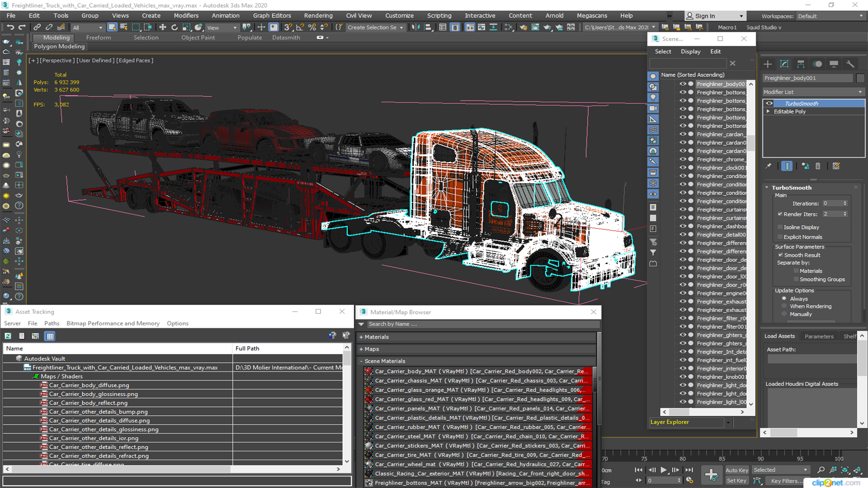Click the Mirror tool icon
The height and width of the screenshot is (488, 868).
point(415,28)
